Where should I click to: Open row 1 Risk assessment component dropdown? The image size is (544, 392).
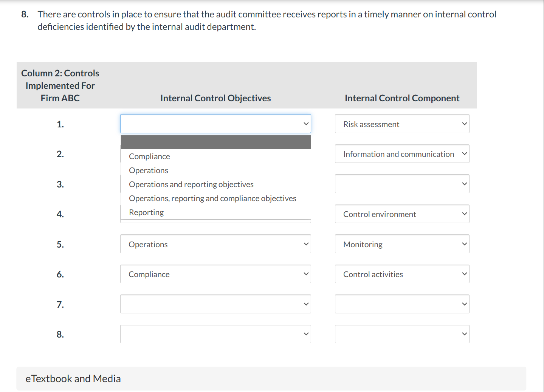point(402,124)
